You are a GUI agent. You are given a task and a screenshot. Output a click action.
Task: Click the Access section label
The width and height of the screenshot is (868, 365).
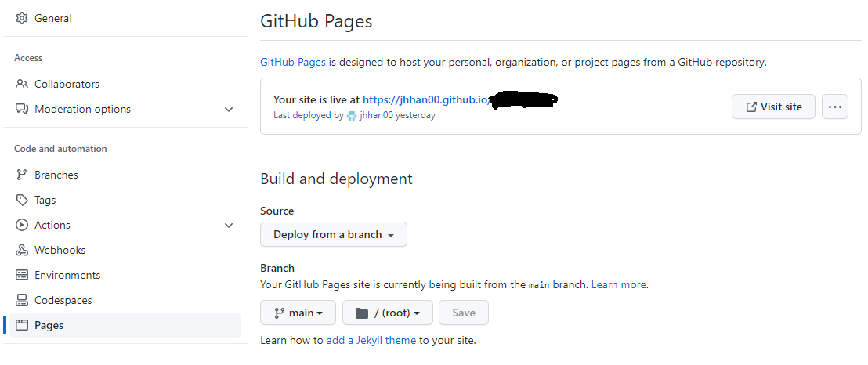pos(28,58)
